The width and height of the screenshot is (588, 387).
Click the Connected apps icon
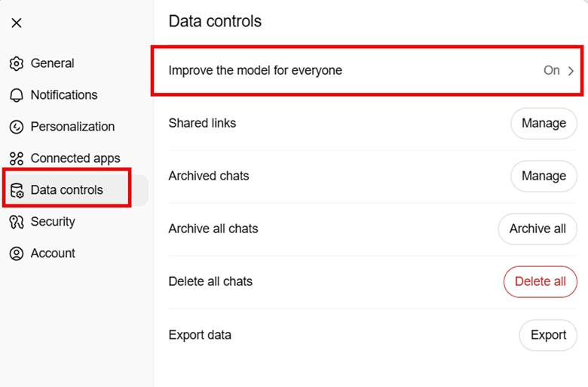click(x=17, y=158)
